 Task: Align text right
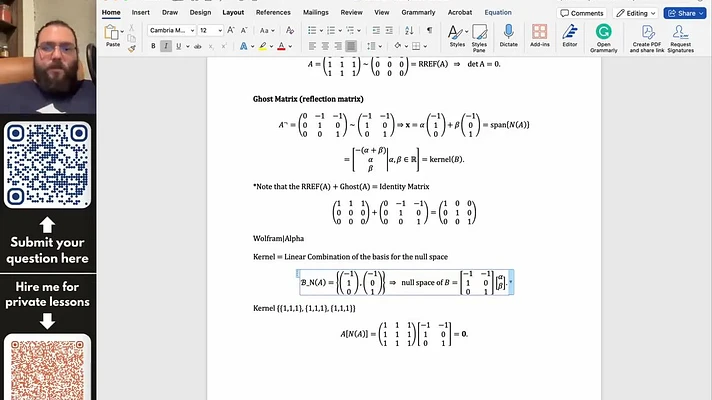pos(338,46)
